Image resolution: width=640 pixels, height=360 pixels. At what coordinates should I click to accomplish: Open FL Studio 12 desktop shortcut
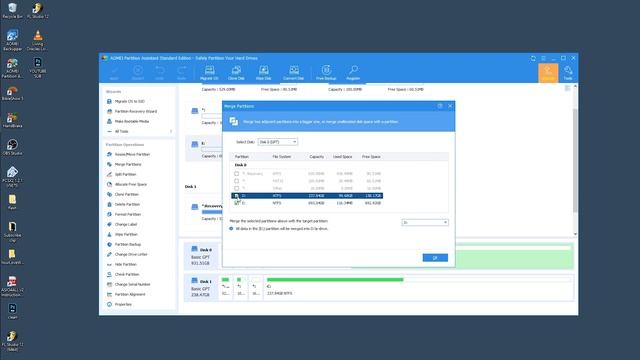pos(38,11)
